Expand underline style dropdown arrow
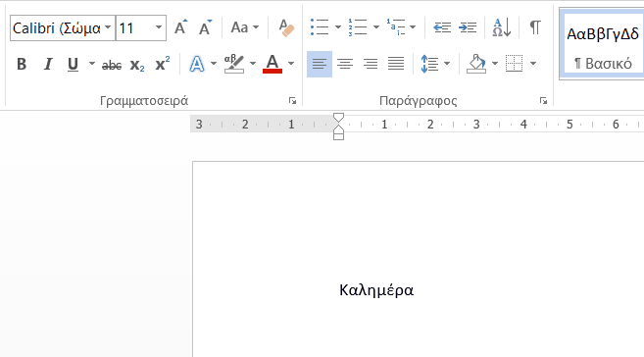Screen dimensions: 644x357 pos(92,64)
